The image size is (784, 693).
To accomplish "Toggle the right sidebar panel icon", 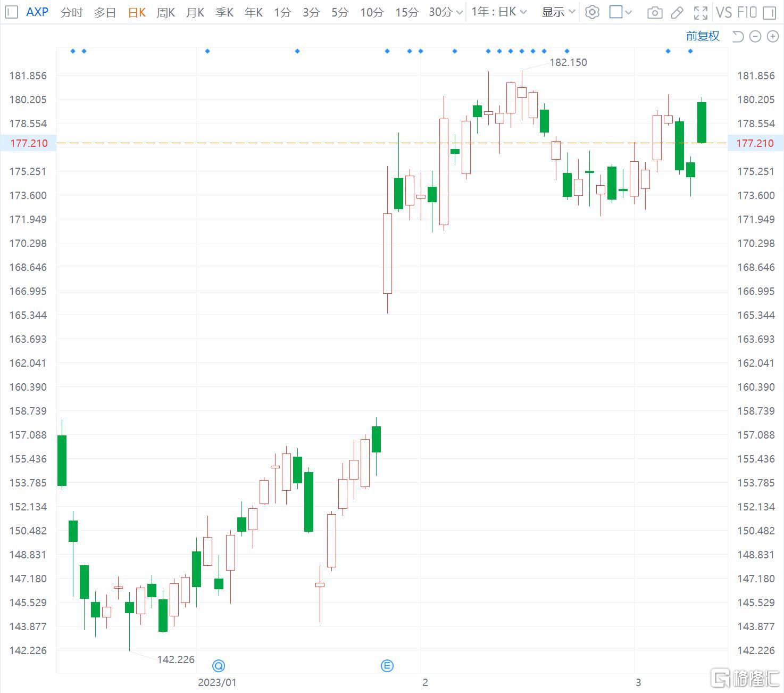I will pos(769,12).
